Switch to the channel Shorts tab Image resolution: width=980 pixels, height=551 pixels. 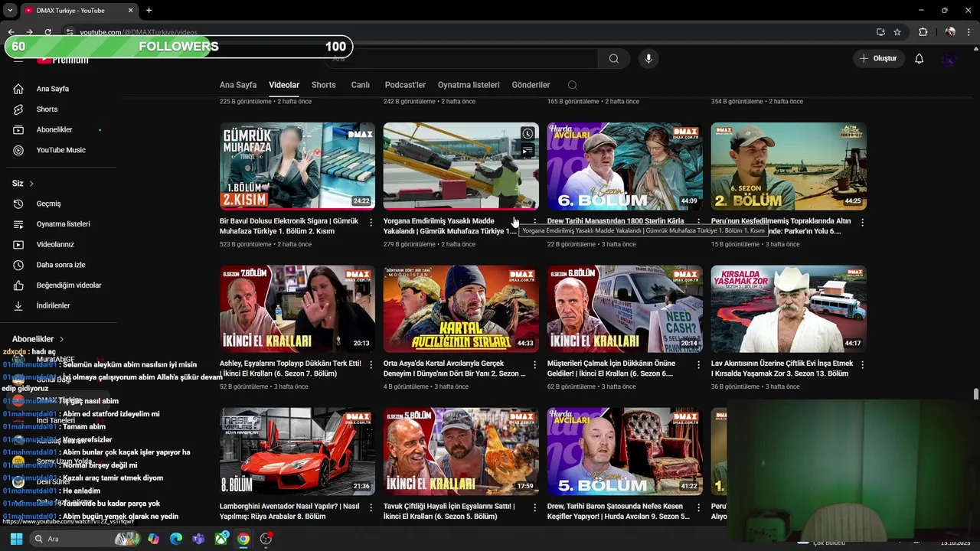pyautogui.click(x=323, y=85)
